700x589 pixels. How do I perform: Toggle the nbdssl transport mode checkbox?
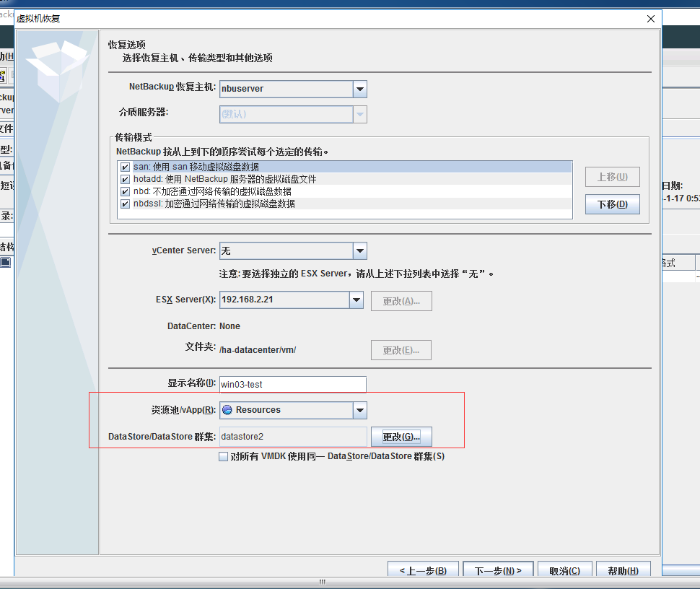pos(125,204)
